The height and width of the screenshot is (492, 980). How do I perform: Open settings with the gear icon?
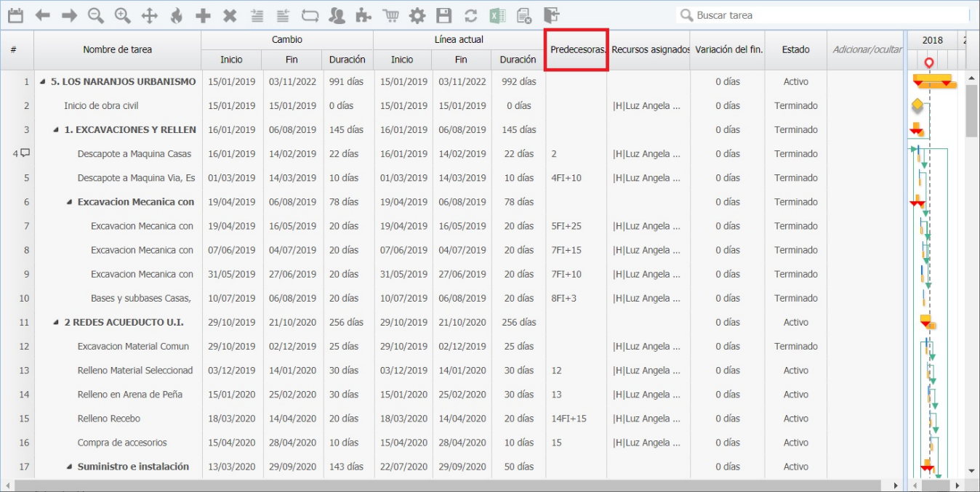coord(417,15)
